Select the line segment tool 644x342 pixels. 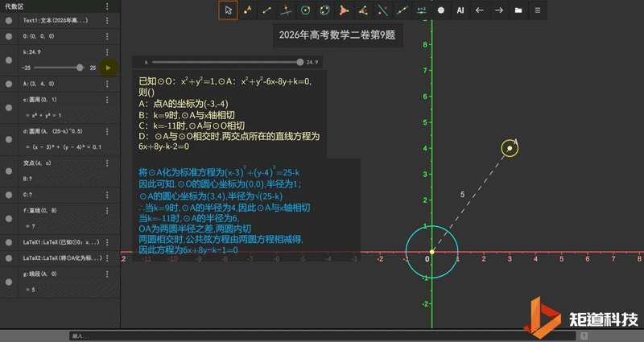266,10
